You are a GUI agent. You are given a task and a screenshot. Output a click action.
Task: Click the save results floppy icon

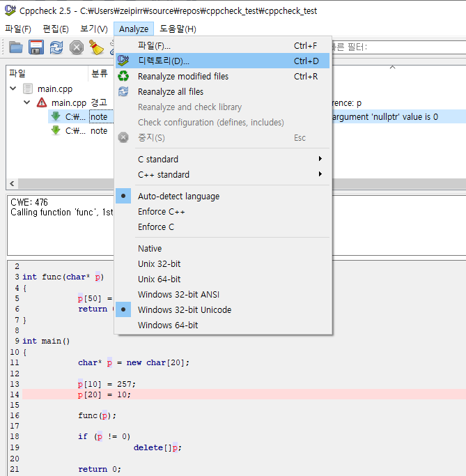[x=36, y=47]
